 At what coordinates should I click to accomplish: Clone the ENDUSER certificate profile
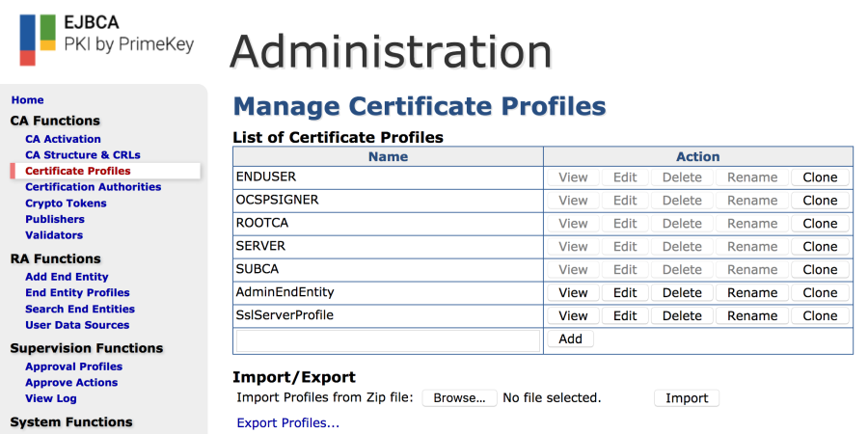click(x=820, y=177)
